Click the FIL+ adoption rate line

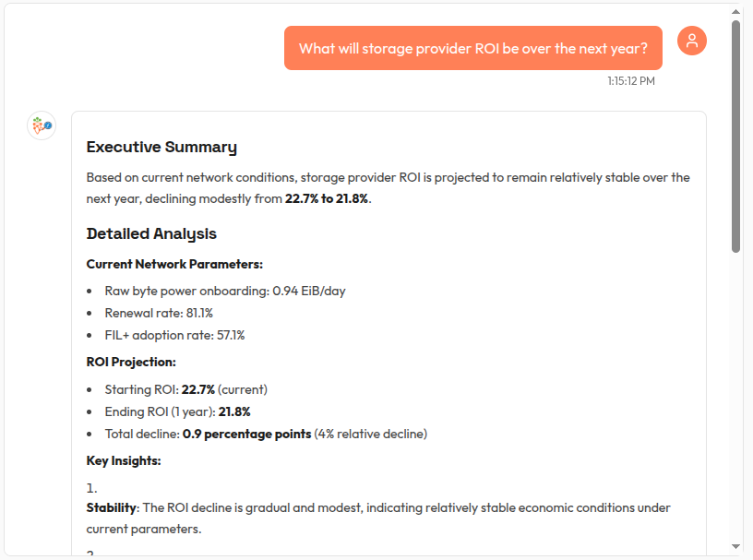174,335
